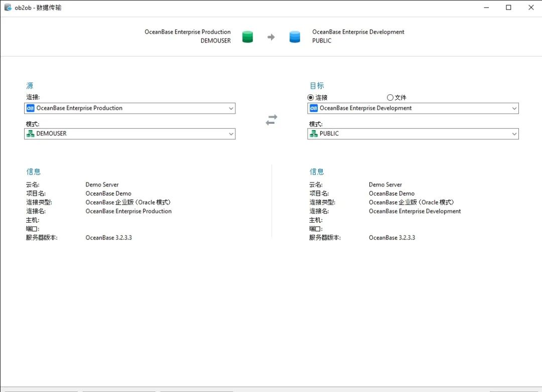
Task: Click schema icon beside DEMOUSER
Action: tap(31, 134)
